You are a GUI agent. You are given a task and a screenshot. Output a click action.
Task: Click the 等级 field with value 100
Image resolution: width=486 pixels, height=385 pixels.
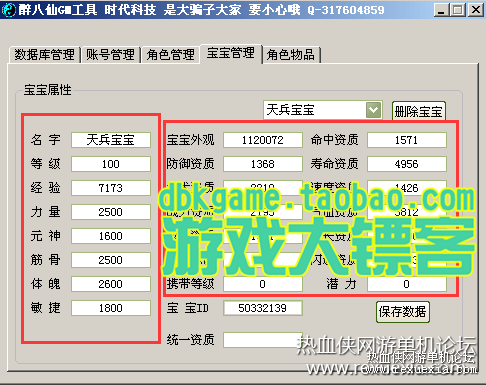(x=111, y=164)
